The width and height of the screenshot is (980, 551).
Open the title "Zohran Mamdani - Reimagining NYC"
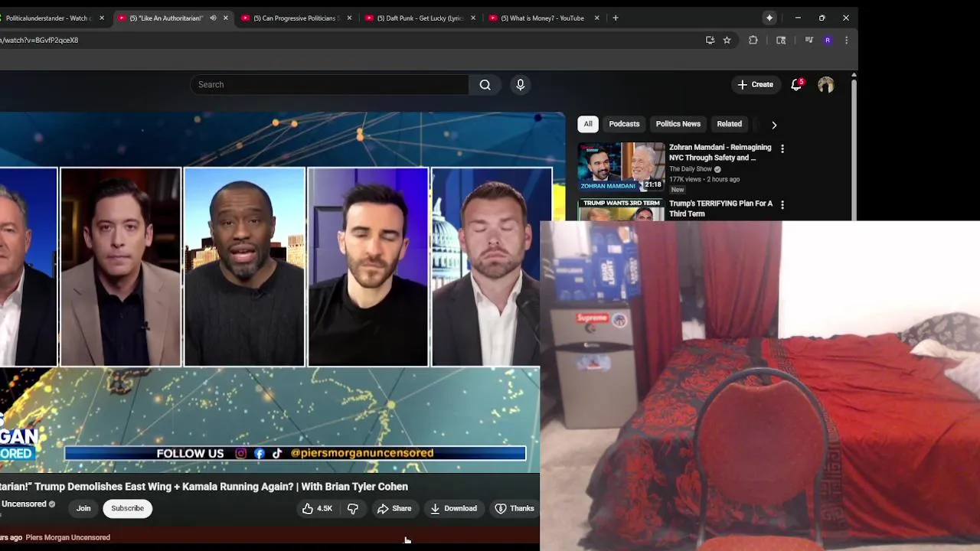tap(720, 152)
